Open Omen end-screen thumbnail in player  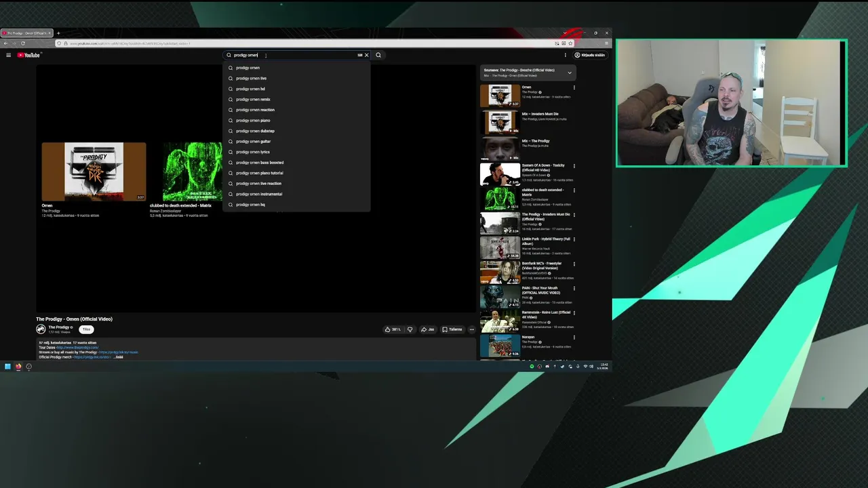coord(94,171)
